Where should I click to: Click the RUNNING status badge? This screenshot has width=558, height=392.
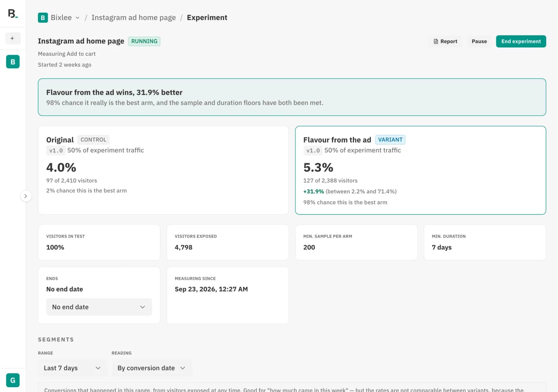point(144,41)
